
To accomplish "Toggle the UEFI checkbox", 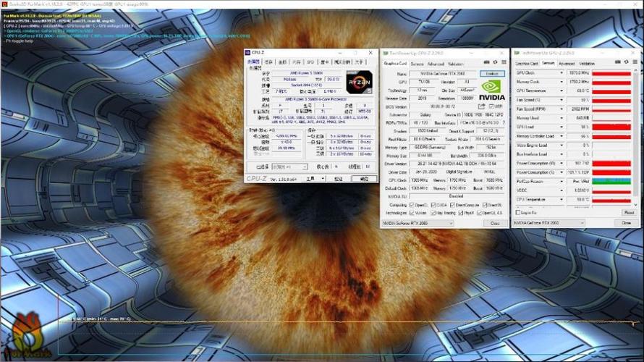I will (491, 106).
